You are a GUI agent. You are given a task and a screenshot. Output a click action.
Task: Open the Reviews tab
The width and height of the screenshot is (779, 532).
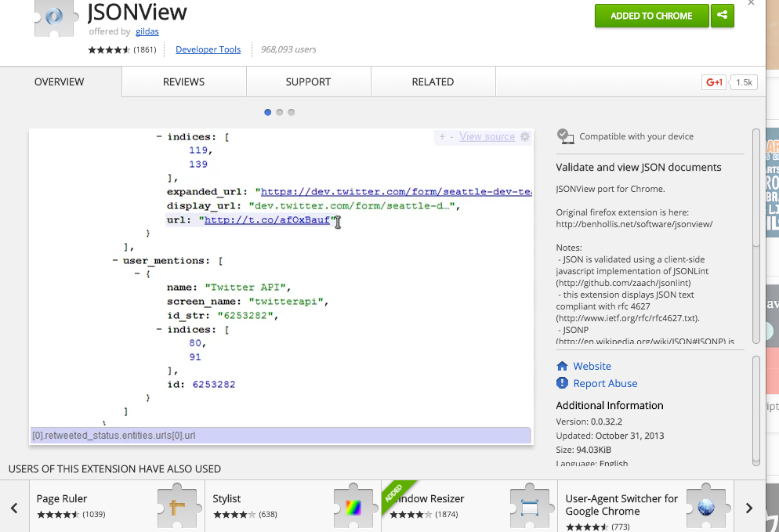click(x=183, y=82)
